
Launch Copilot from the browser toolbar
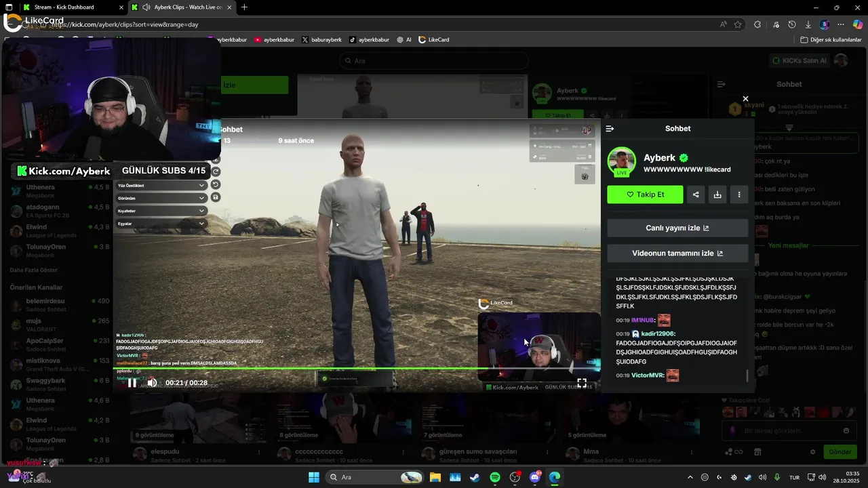(858, 24)
